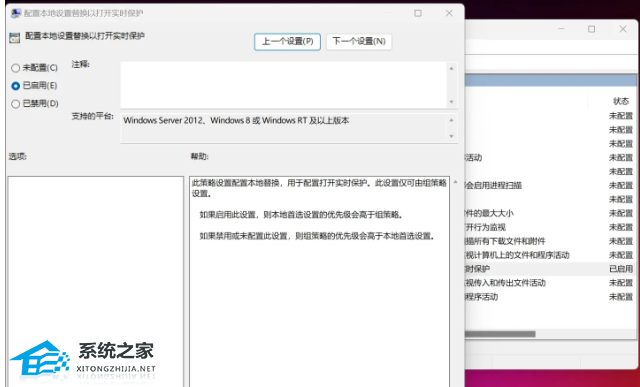
Task: Minimize the background policy editor window
Action: (562, 29)
